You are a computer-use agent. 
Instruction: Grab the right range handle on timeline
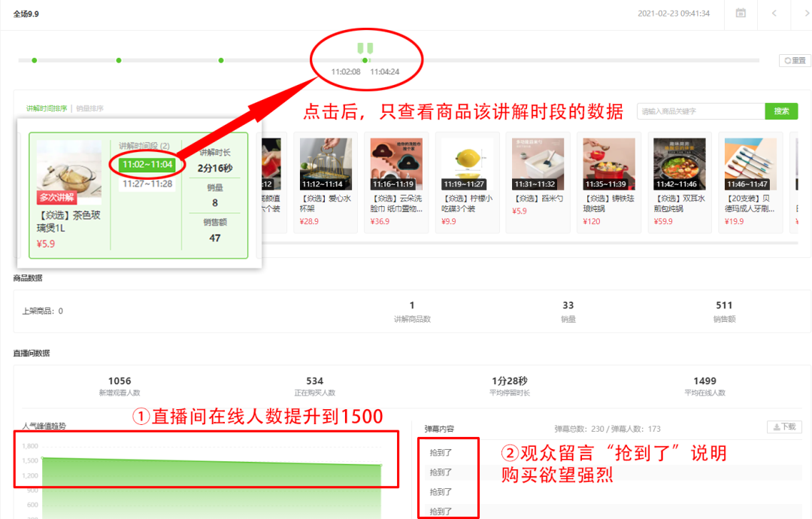[x=370, y=48]
